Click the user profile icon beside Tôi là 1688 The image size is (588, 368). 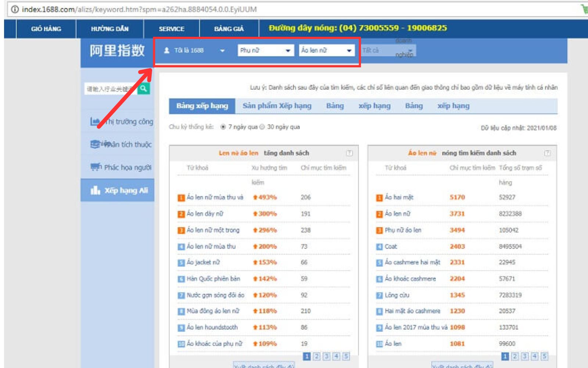tap(166, 50)
